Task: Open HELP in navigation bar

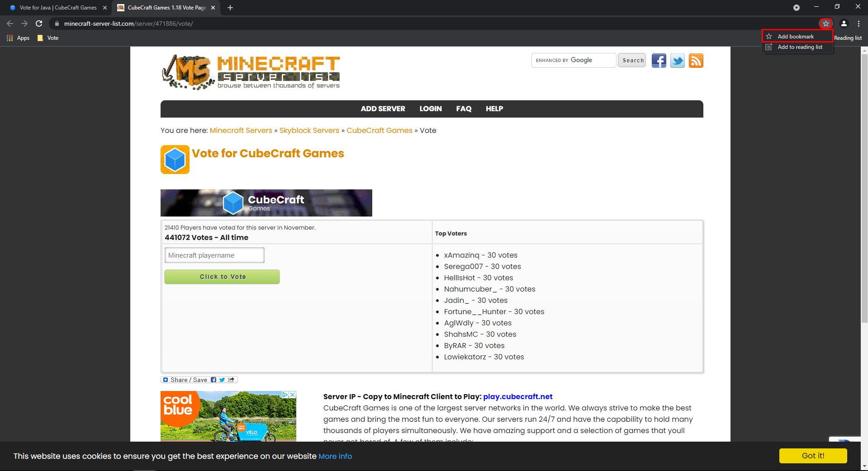Action: pyautogui.click(x=494, y=109)
